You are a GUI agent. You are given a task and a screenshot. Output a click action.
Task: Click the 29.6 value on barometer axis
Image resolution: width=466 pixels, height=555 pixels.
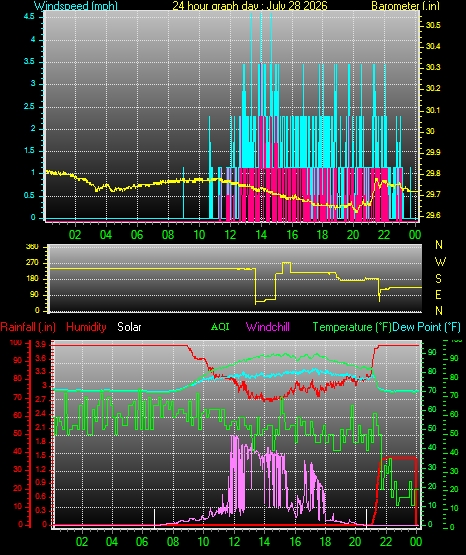(433, 215)
